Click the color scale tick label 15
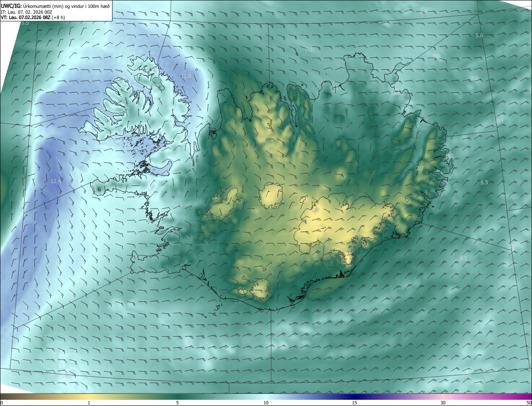 pyautogui.click(x=355, y=403)
